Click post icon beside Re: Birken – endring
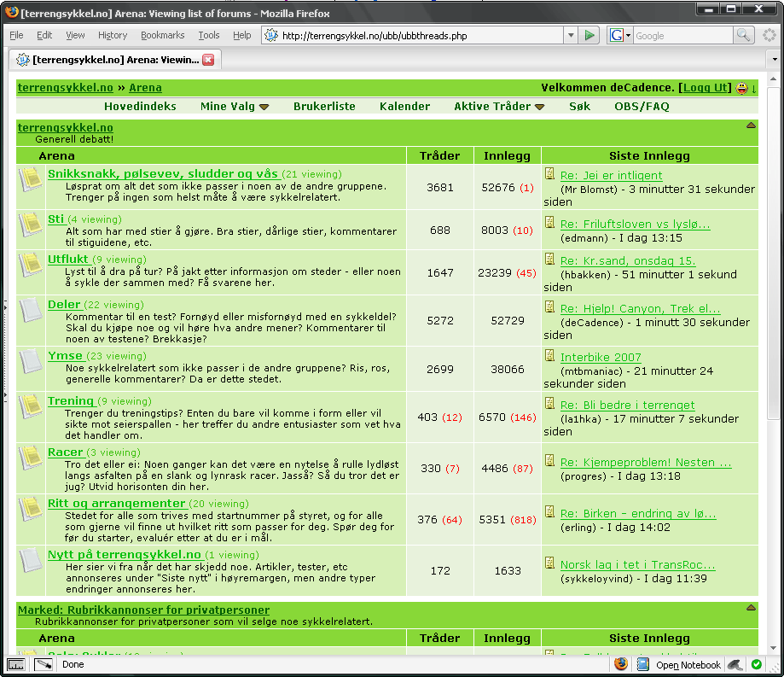 pyautogui.click(x=549, y=511)
